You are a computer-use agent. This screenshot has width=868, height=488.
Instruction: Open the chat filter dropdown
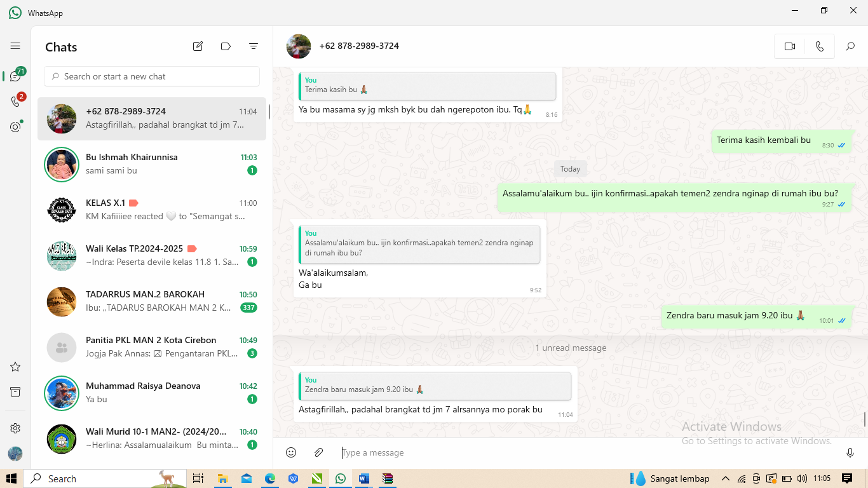[x=254, y=46]
